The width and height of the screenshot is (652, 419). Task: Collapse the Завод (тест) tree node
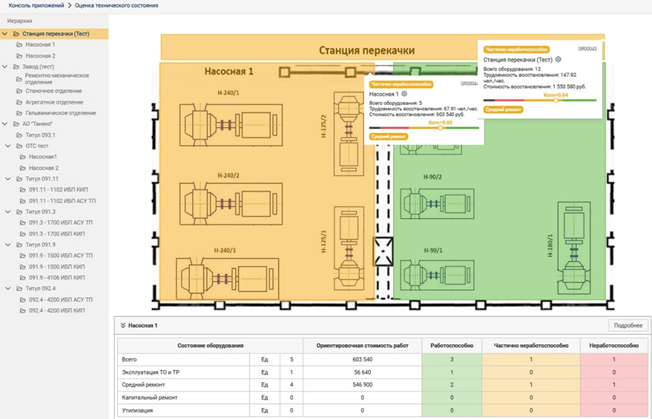tap(5, 67)
